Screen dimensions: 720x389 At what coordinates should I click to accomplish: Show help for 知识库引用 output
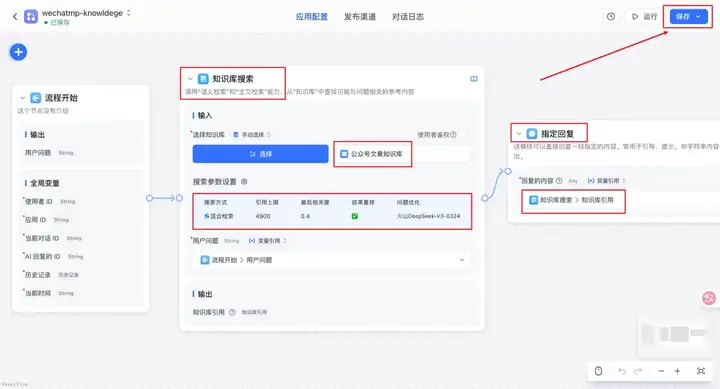[232, 312]
